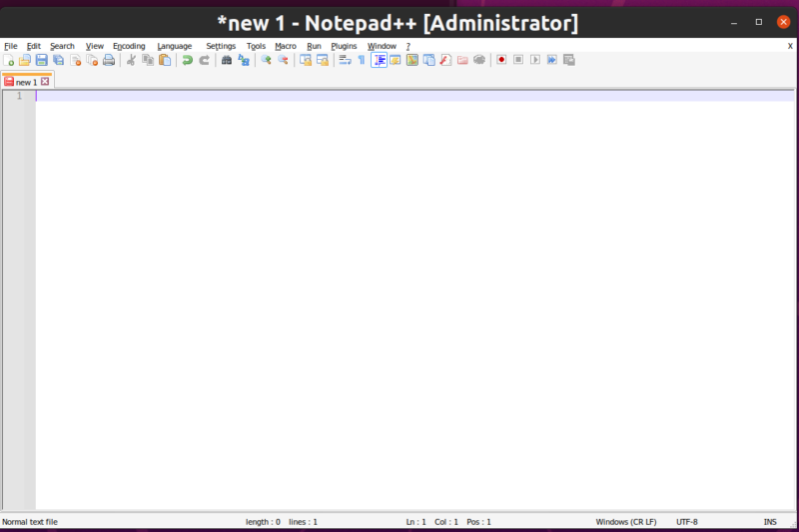Screen dimensions: 799x532
Task: Click the New file toolbar icon
Action: point(9,60)
